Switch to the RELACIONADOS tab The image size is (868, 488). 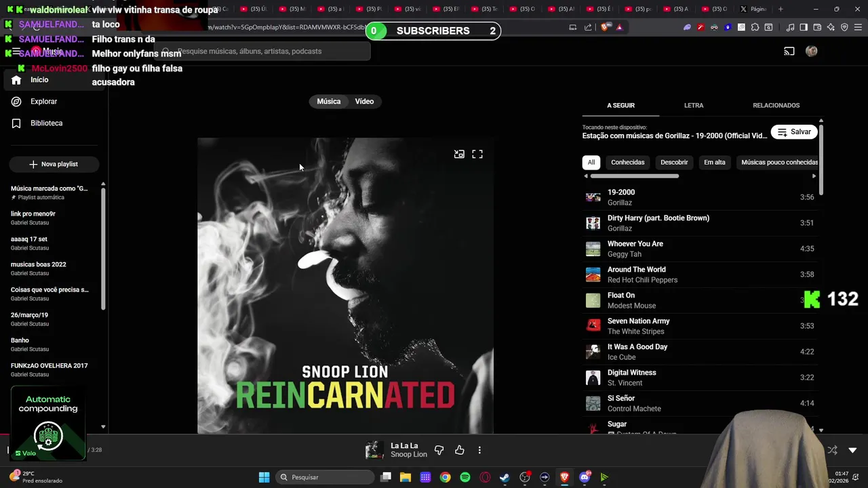(776, 106)
